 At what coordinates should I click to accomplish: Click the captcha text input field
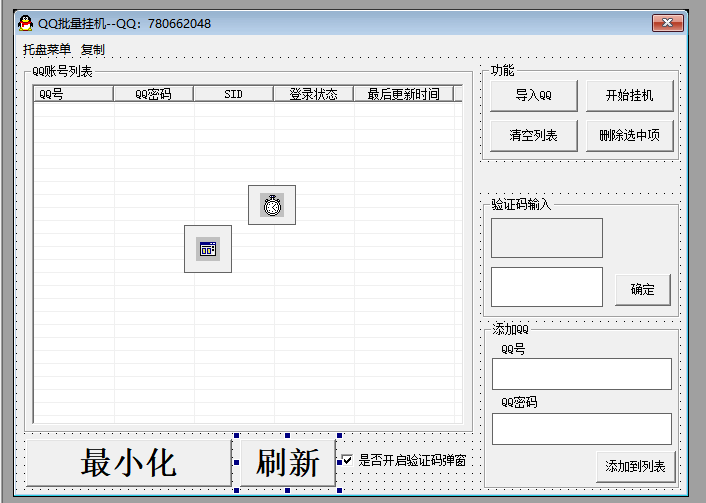click(547, 287)
